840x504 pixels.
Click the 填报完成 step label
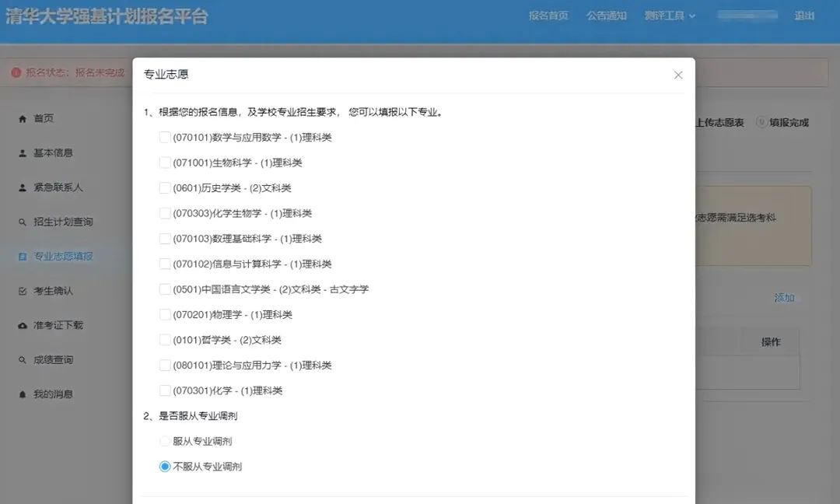tap(789, 123)
